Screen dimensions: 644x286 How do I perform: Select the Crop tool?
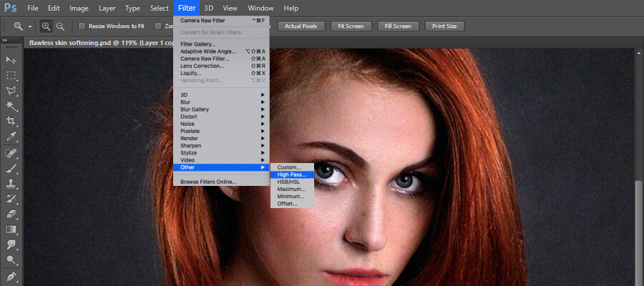[x=11, y=121]
